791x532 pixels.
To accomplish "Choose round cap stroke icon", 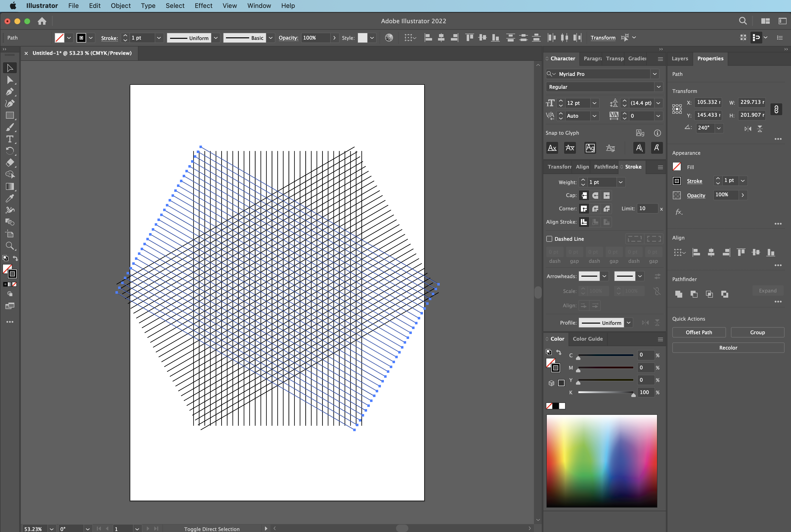I will [x=595, y=196].
